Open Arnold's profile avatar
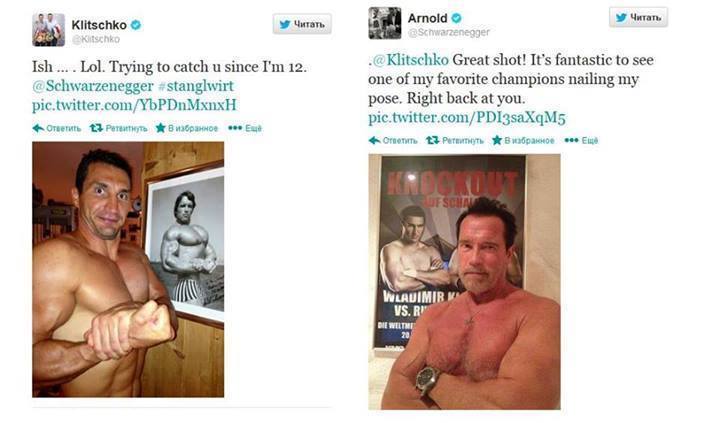This screenshot has width=720, height=423. [384, 23]
